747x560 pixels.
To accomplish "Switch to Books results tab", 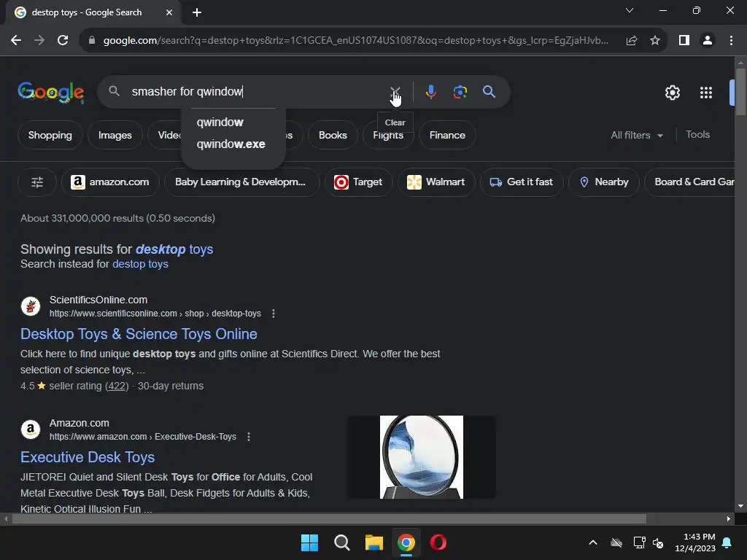I will 333,135.
